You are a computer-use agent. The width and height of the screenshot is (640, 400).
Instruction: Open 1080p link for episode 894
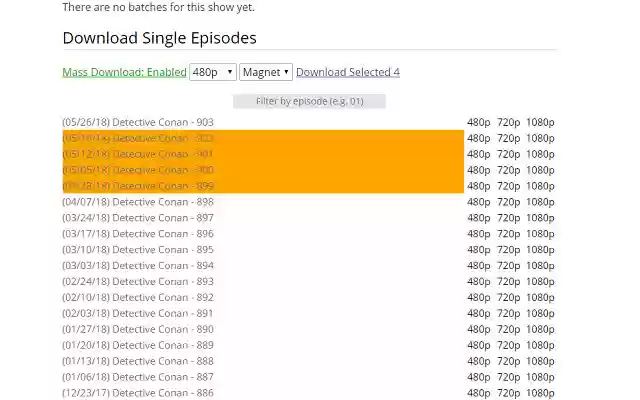tap(540, 266)
